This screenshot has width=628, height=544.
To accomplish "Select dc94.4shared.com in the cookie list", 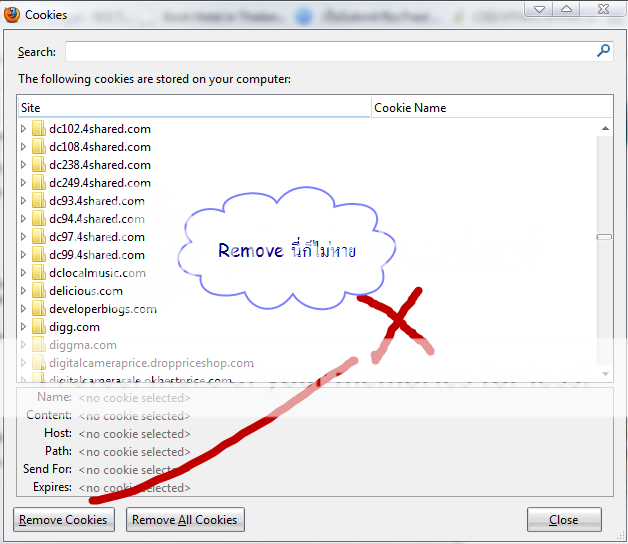I will point(96,219).
